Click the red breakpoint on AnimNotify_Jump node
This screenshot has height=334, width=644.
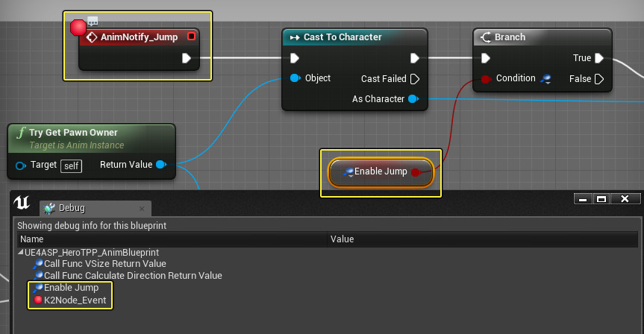[78, 28]
